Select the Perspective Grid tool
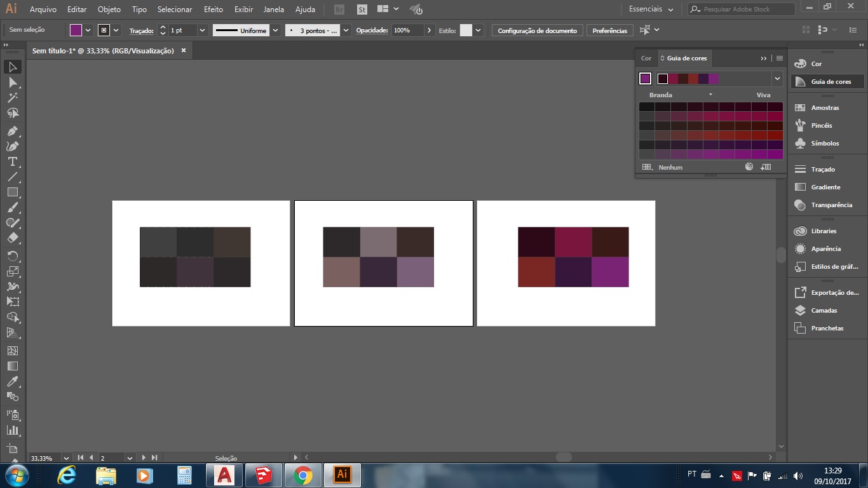Screen dimensions: 868x488 tap(12, 332)
